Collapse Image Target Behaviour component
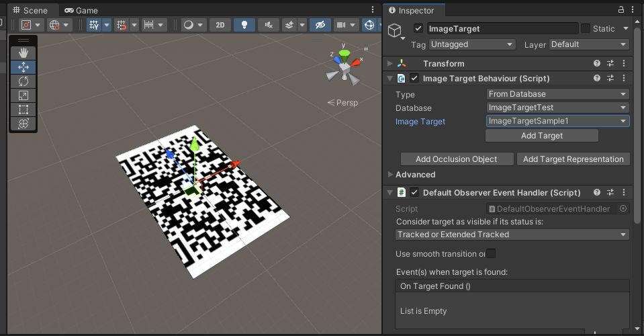 [x=390, y=78]
